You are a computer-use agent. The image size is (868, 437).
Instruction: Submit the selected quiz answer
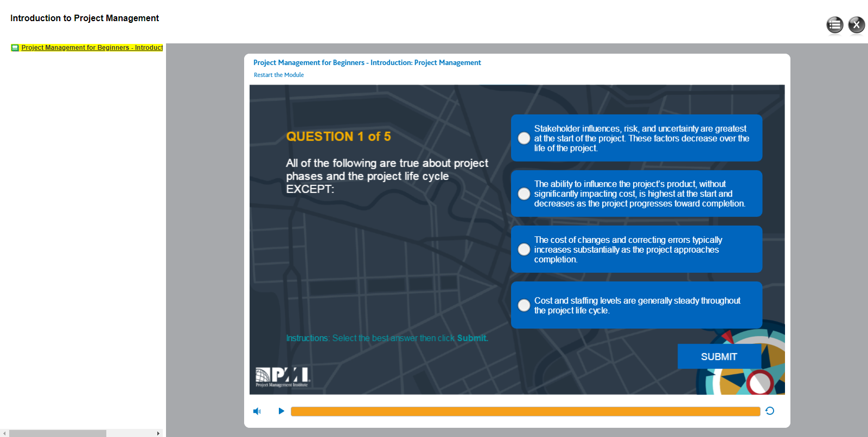click(719, 357)
